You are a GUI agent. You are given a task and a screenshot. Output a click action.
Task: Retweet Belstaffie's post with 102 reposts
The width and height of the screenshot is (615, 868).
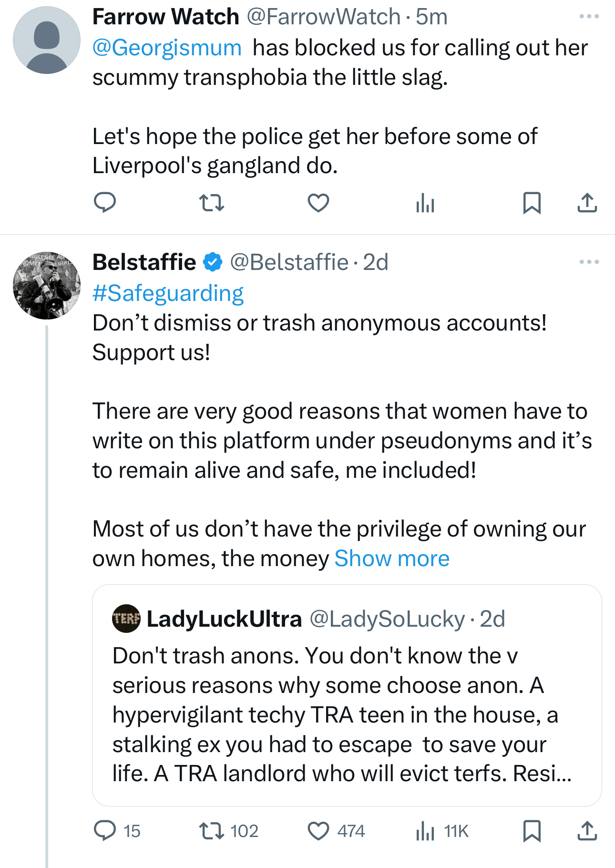click(211, 830)
